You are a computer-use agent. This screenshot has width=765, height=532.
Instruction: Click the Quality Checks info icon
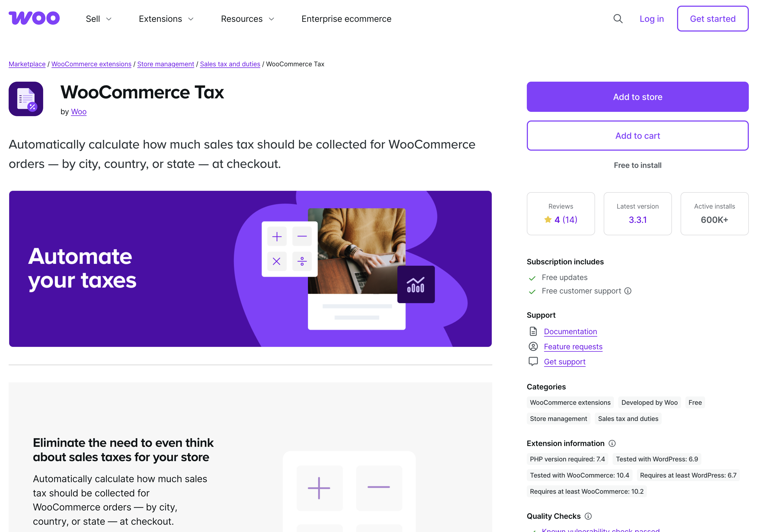[588, 516]
